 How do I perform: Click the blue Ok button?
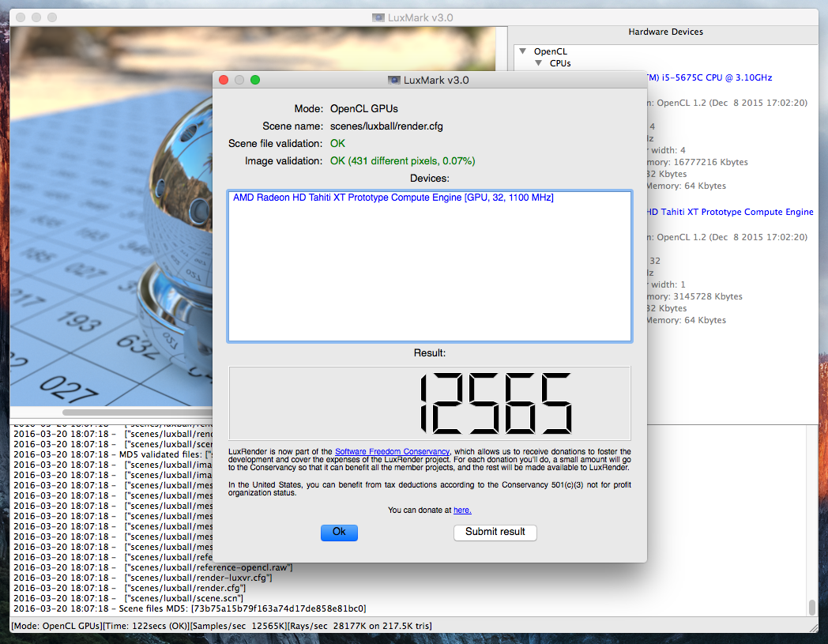click(339, 532)
